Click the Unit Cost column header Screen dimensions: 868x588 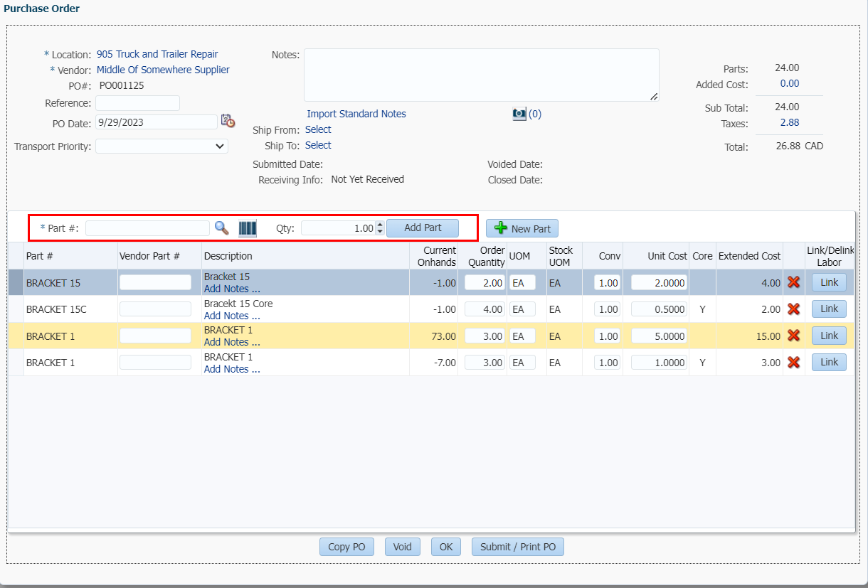click(x=657, y=256)
